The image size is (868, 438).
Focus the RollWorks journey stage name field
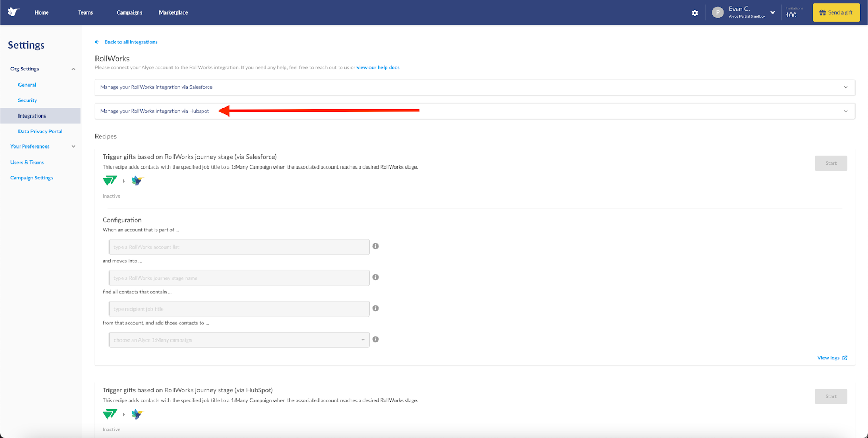[239, 278]
